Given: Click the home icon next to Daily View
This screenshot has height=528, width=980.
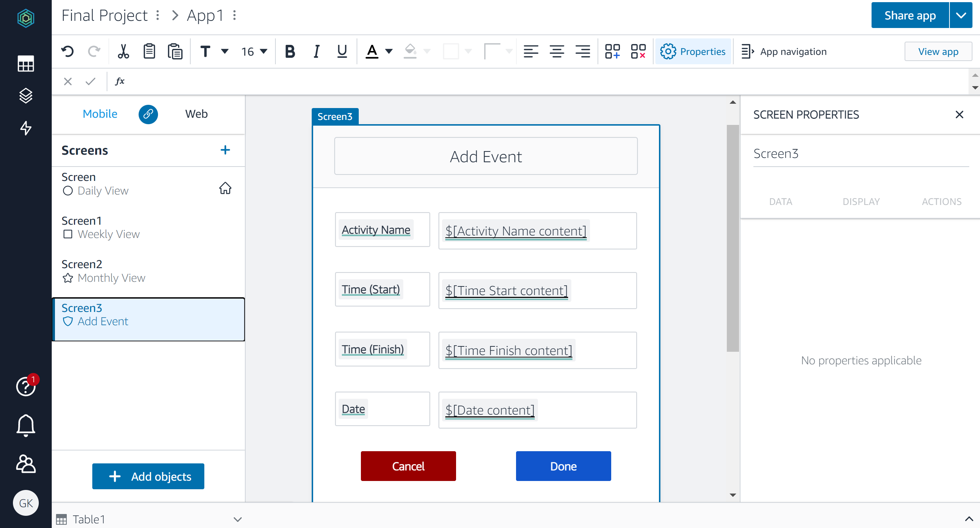Looking at the screenshot, I should click(x=225, y=188).
